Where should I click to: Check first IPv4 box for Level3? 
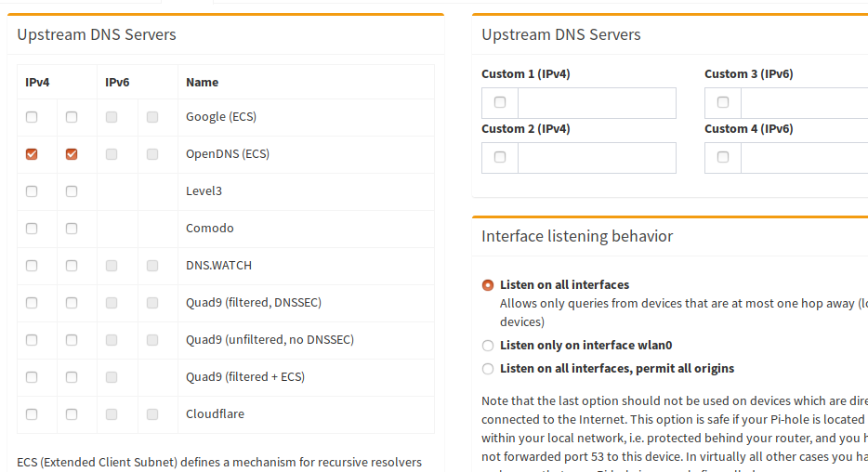click(x=32, y=191)
